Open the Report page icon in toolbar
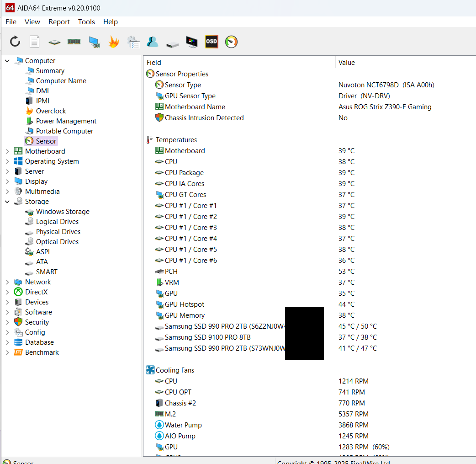 point(35,42)
